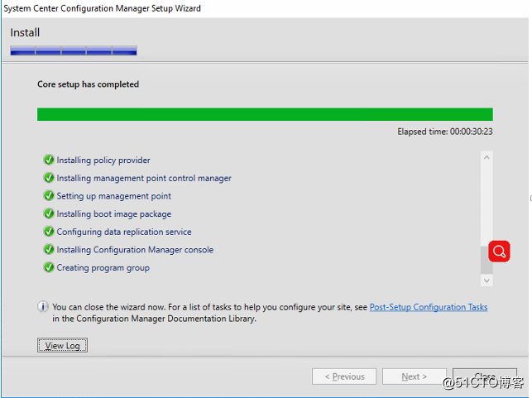This screenshot has height=398, width=532.
Task: Click green check next to Installing policy provider
Action: [x=49, y=160]
